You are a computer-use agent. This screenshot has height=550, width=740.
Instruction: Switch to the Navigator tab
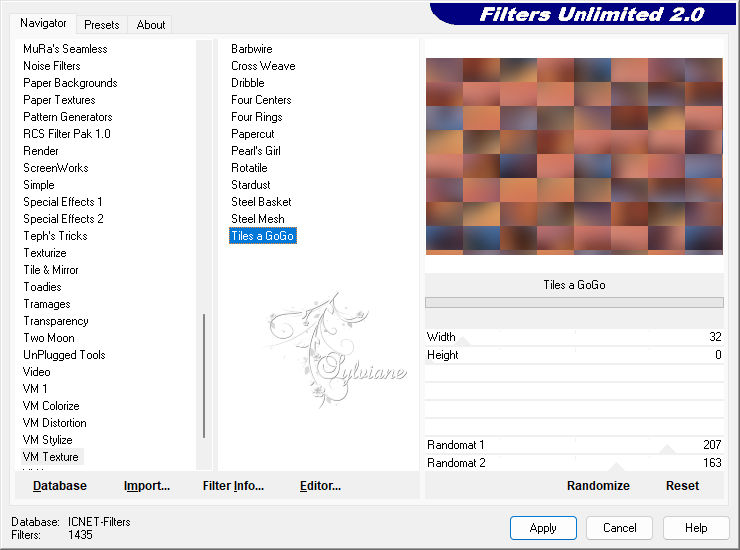coord(43,23)
